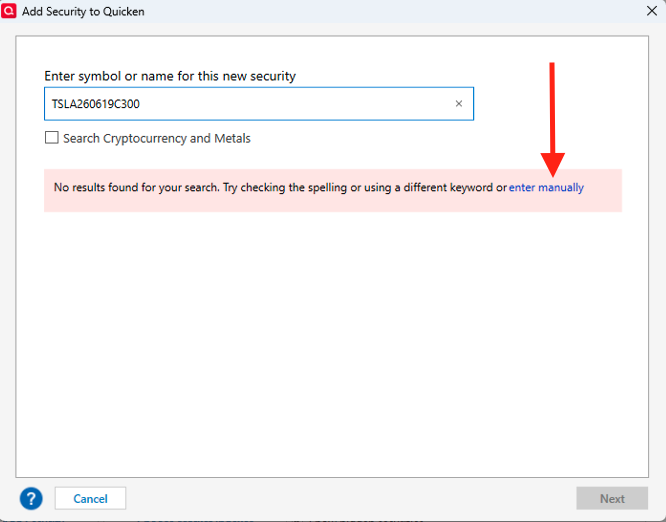
Task: Close the Add Security to Quicken dialog
Action: 652,11
